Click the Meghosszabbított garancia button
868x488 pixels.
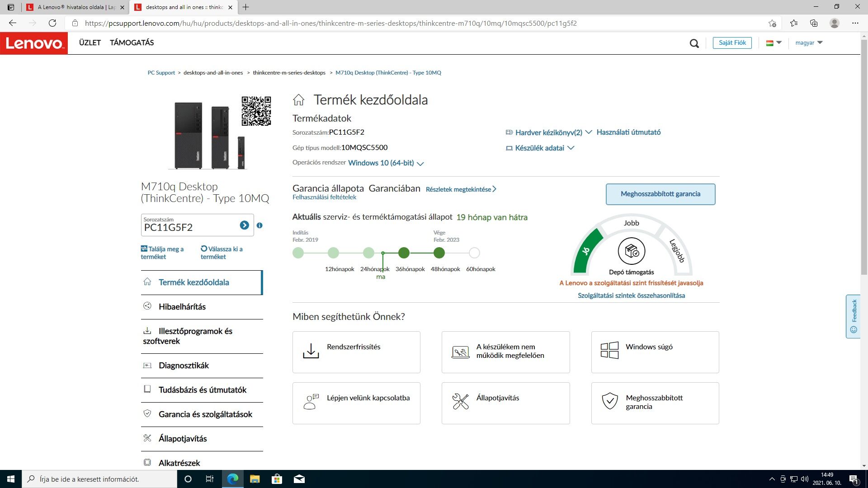click(660, 194)
